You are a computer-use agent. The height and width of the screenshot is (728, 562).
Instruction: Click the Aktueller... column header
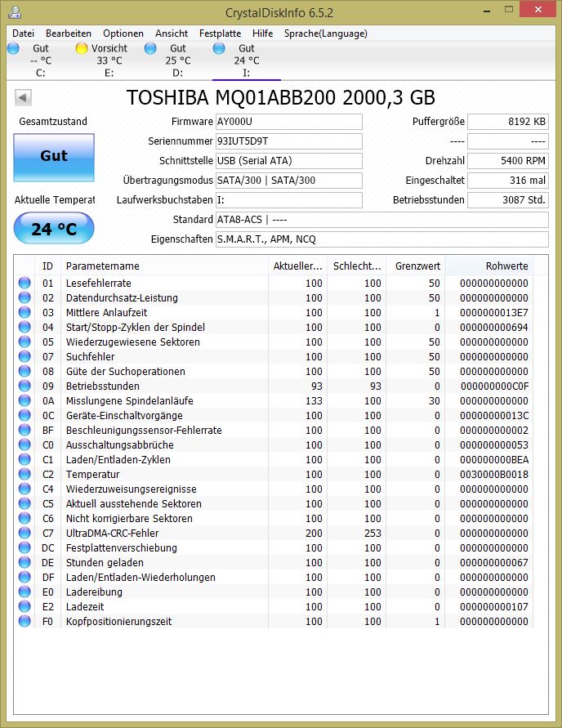point(297,266)
